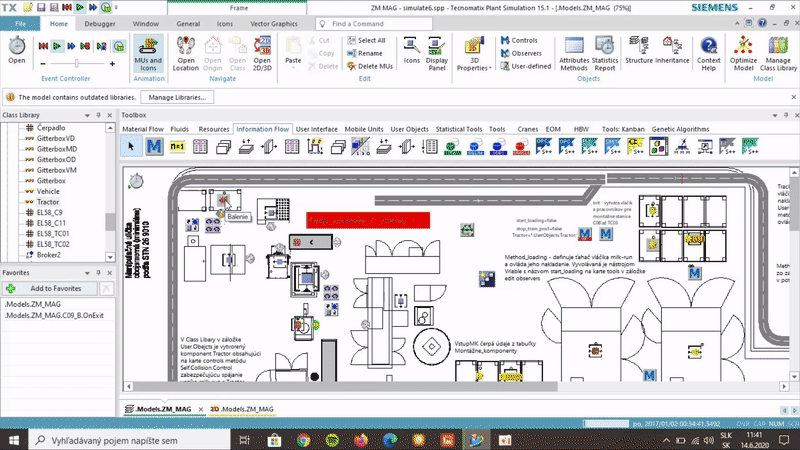
Task: Select Broker2 in the Class Library
Action: coord(48,255)
